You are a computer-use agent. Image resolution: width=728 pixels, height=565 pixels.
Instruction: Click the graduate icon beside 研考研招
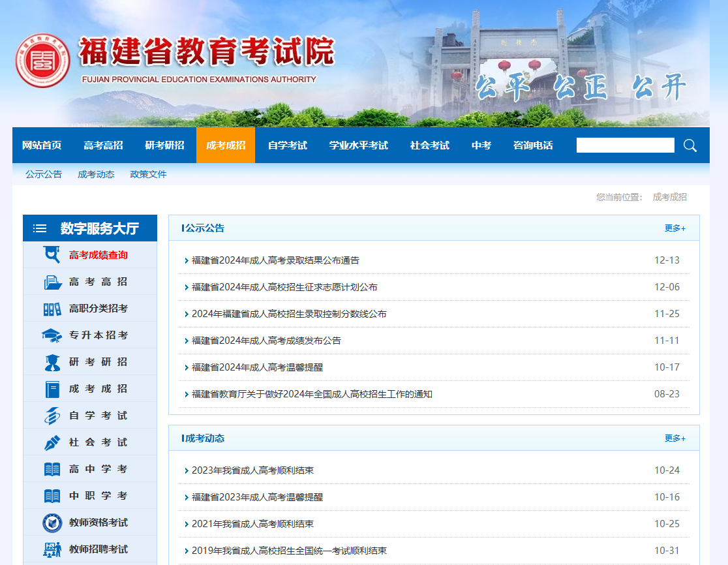[x=52, y=362]
